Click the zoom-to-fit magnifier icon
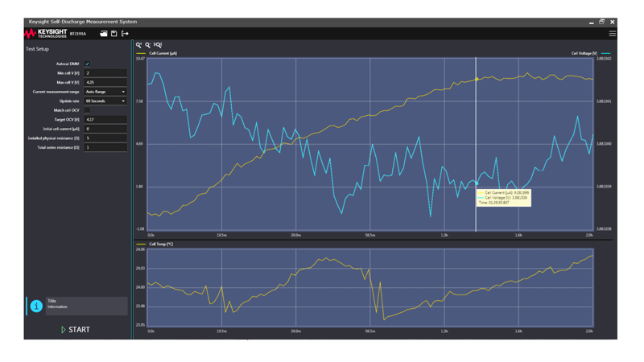This screenshot has height=362, width=644. (158, 46)
